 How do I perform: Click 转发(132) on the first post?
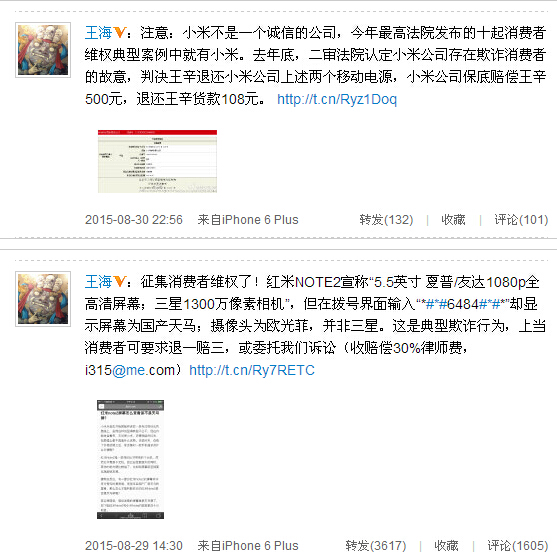pos(386,220)
